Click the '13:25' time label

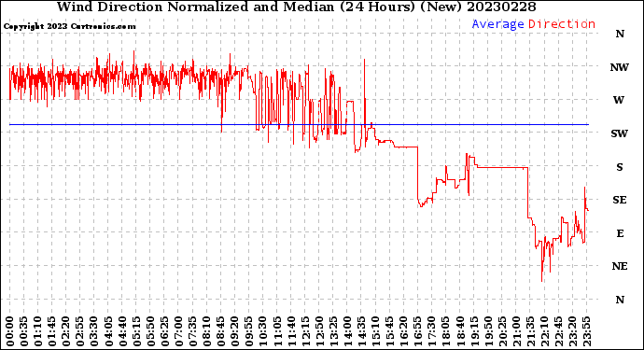(x=333, y=331)
